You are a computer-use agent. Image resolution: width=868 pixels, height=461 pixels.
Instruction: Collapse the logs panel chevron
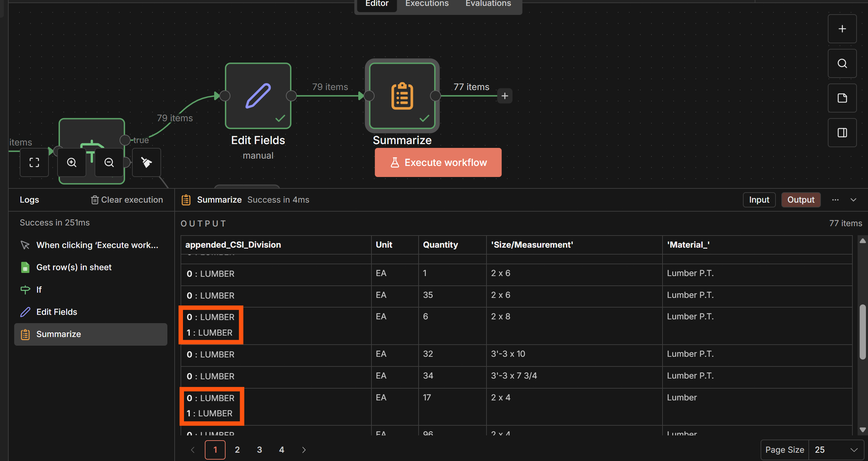(x=853, y=200)
